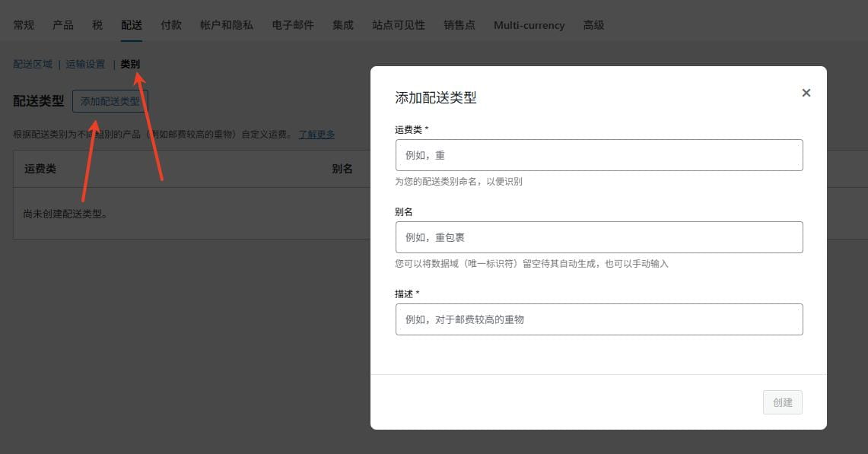Switch to the 配送区域 section

tap(32, 64)
